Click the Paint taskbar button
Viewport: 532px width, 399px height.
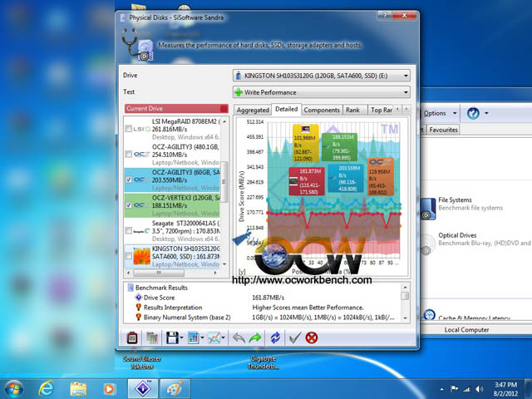coord(175,388)
